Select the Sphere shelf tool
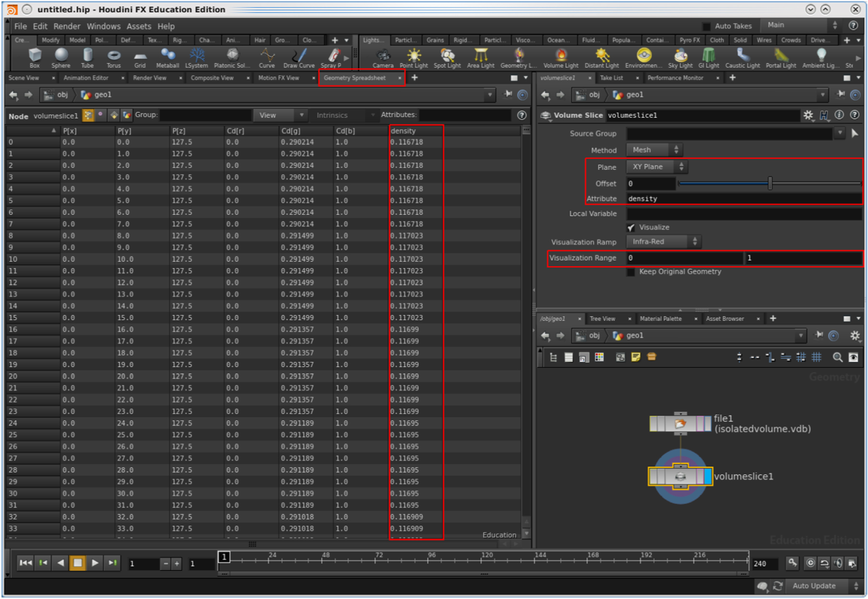Image resolution: width=868 pixels, height=599 pixels. click(61, 57)
